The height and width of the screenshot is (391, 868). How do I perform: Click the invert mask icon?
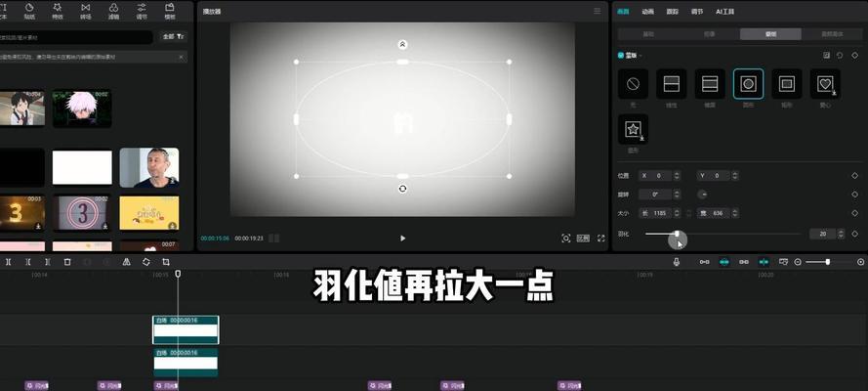point(826,56)
